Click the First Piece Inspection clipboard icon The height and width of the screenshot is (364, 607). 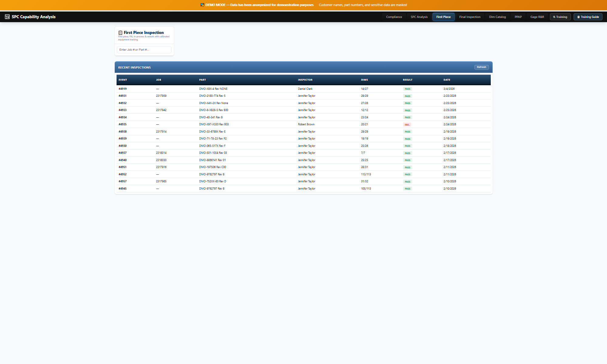click(120, 32)
